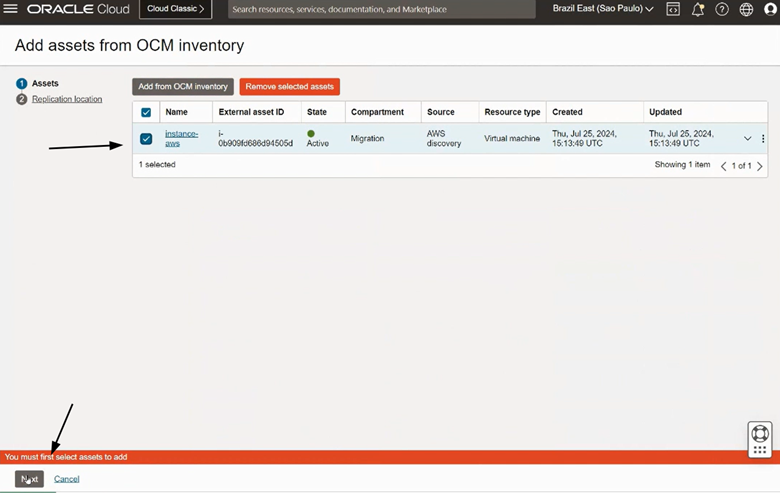This screenshot has height=493, width=780.
Task: Sort by Resource type column header
Action: tap(512, 112)
